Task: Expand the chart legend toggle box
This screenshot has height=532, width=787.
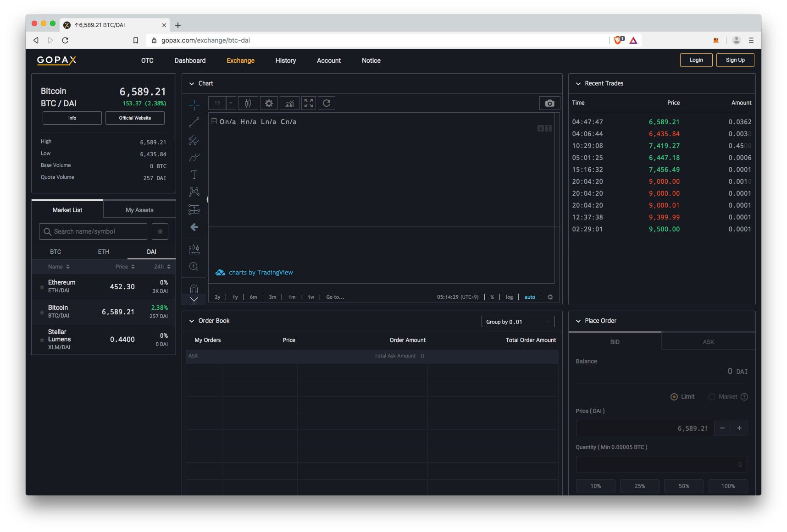Action: (214, 121)
